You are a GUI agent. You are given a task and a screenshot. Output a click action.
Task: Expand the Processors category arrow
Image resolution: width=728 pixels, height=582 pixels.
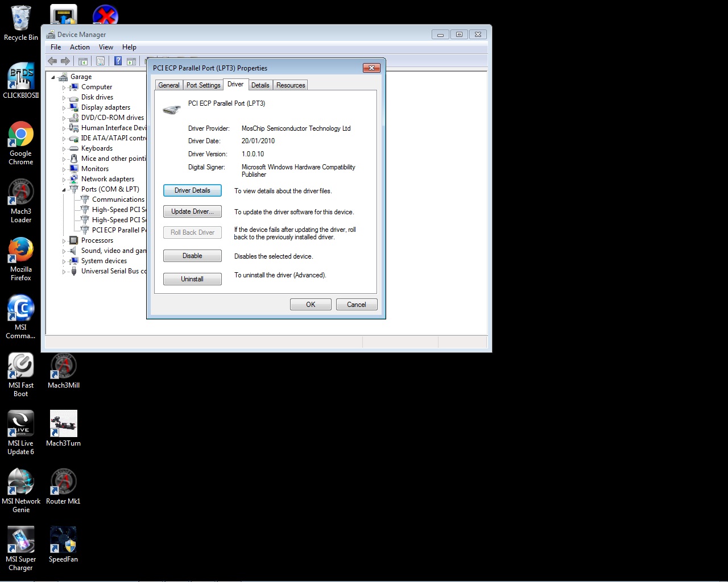[64, 241]
